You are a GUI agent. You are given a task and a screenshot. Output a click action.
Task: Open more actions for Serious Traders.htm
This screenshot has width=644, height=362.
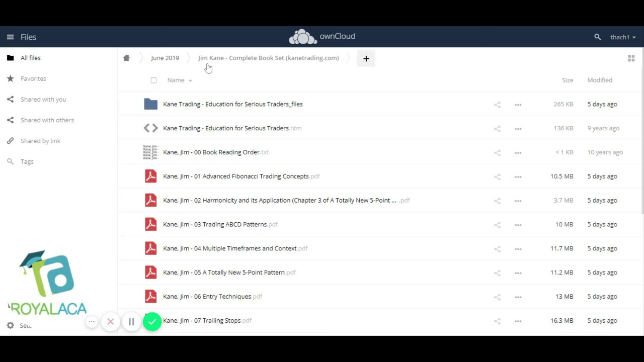518,129
